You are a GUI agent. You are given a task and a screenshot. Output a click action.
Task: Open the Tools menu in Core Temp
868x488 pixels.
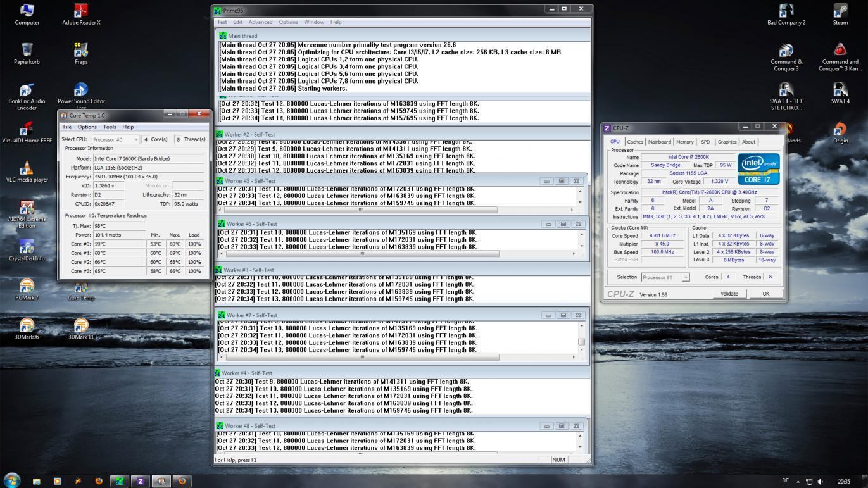click(110, 127)
